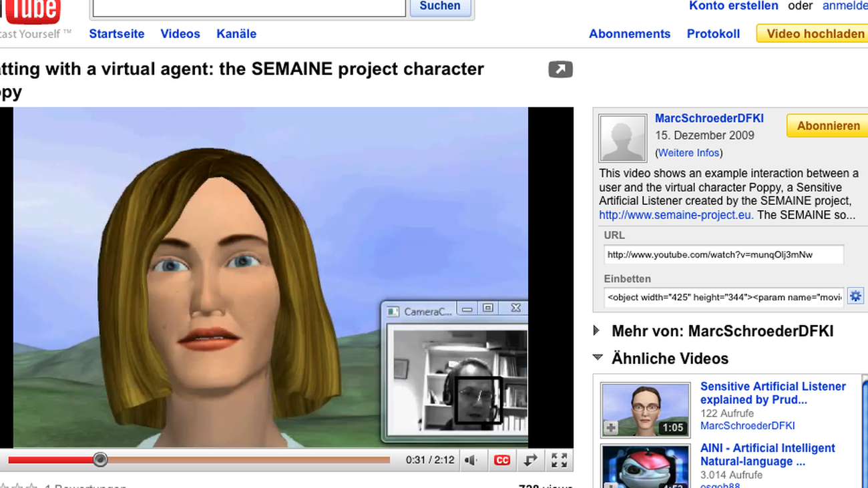This screenshot has width=868, height=488.
Task: Click the embed customization gear icon
Action: (x=855, y=296)
